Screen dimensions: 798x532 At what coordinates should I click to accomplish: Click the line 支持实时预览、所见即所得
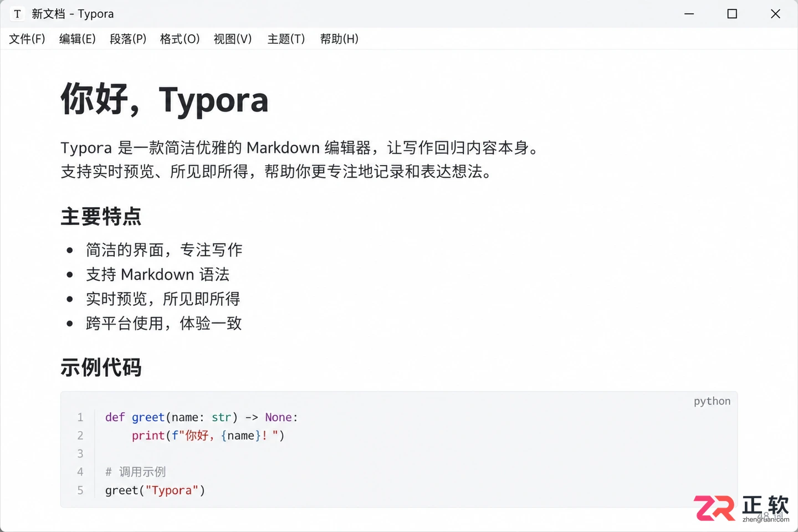click(x=276, y=172)
